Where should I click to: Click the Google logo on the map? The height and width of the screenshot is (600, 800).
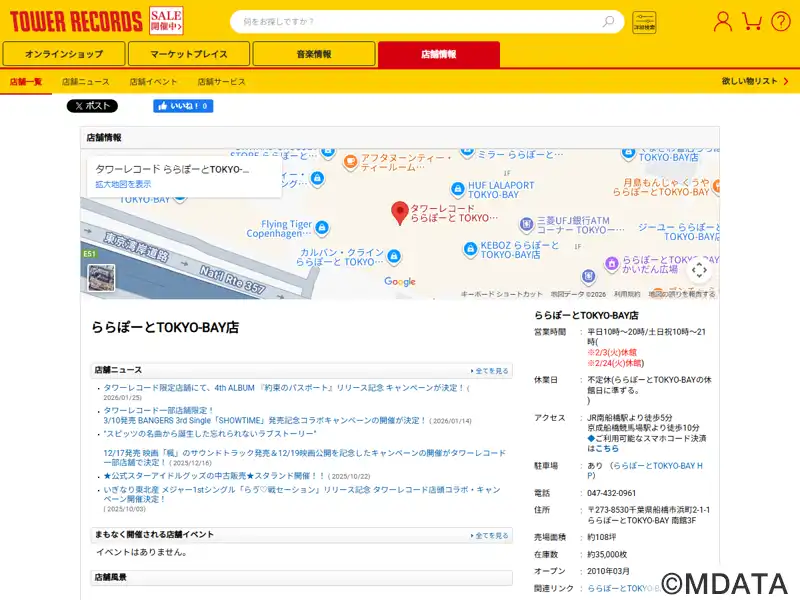[x=400, y=282]
